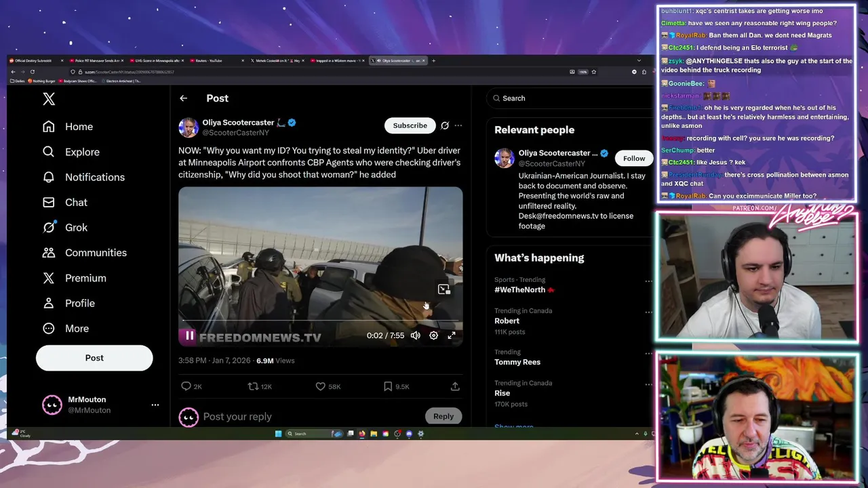This screenshot has height=488, width=868.
Task: Click the video progress bar
Action: pyautogui.click(x=320, y=320)
